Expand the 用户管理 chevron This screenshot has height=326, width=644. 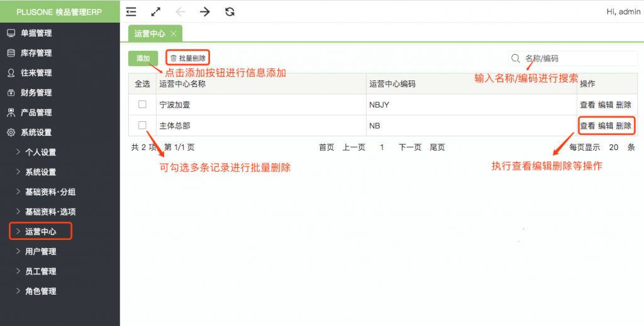click(18, 251)
